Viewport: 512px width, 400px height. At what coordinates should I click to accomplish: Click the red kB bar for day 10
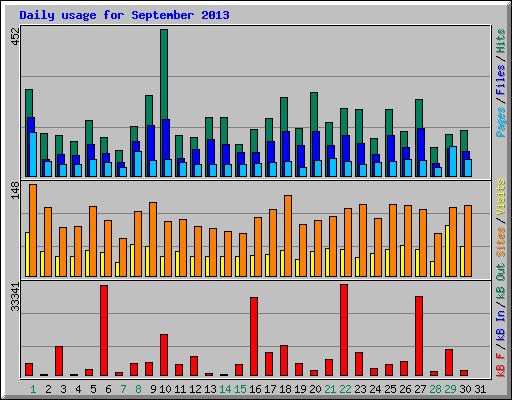(x=164, y=355)
